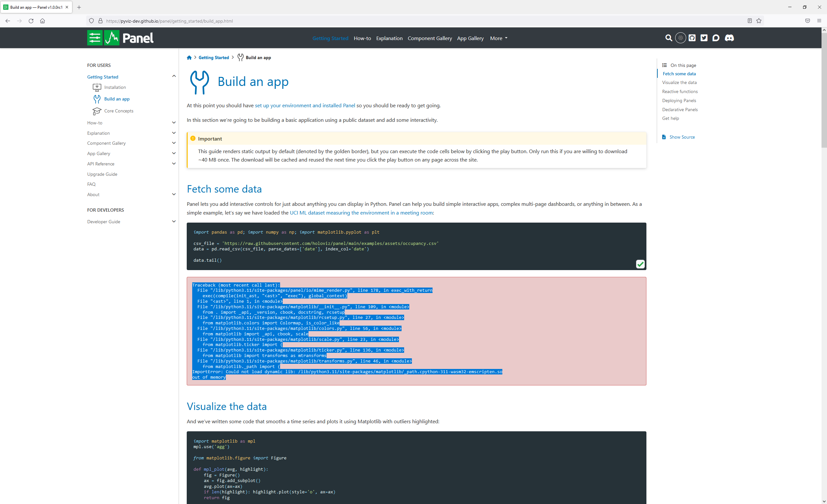Bookmark this page with the star
Image resolution: width=827 pixels, height=504 pixels.
tap(759, 21)
